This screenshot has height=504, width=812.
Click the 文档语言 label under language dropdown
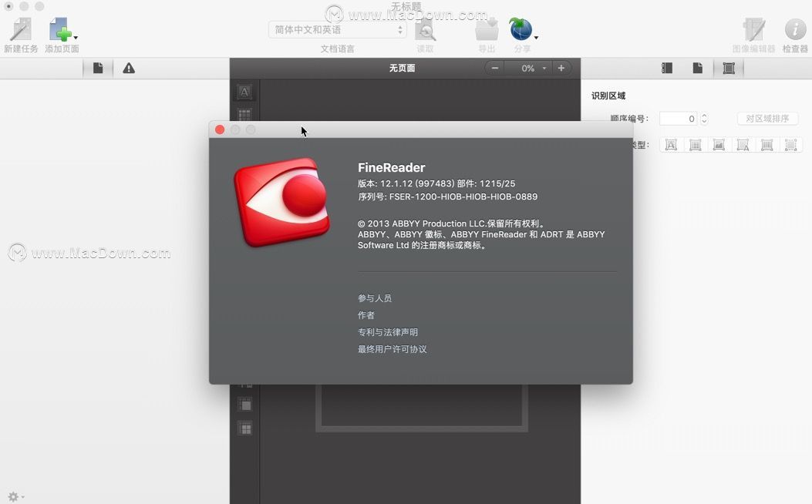[337, 49]
